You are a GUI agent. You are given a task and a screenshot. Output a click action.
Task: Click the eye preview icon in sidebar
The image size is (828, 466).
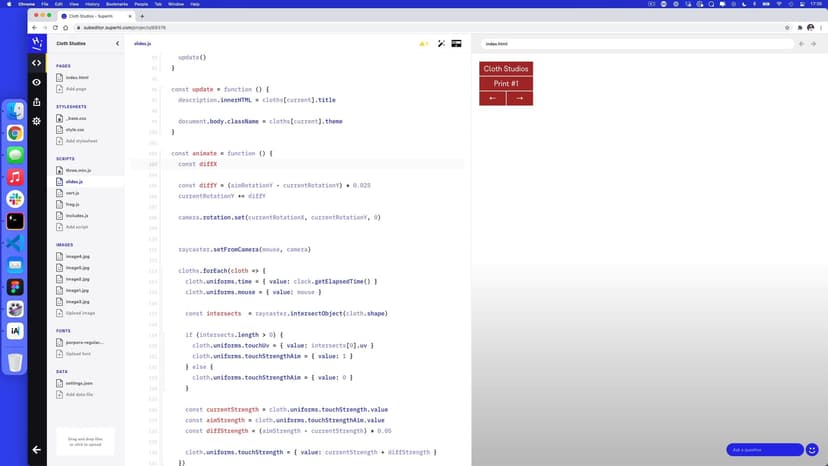tap(37, 82)
